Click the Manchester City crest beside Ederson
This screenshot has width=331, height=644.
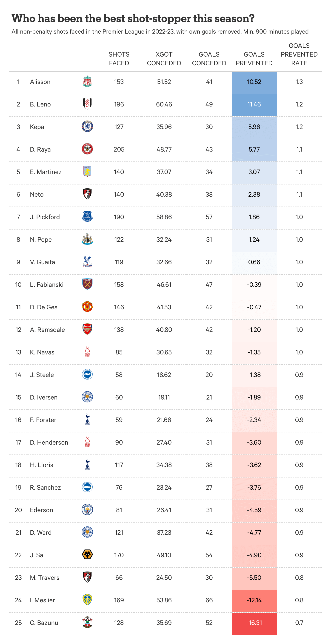click(x=87, y=509)
